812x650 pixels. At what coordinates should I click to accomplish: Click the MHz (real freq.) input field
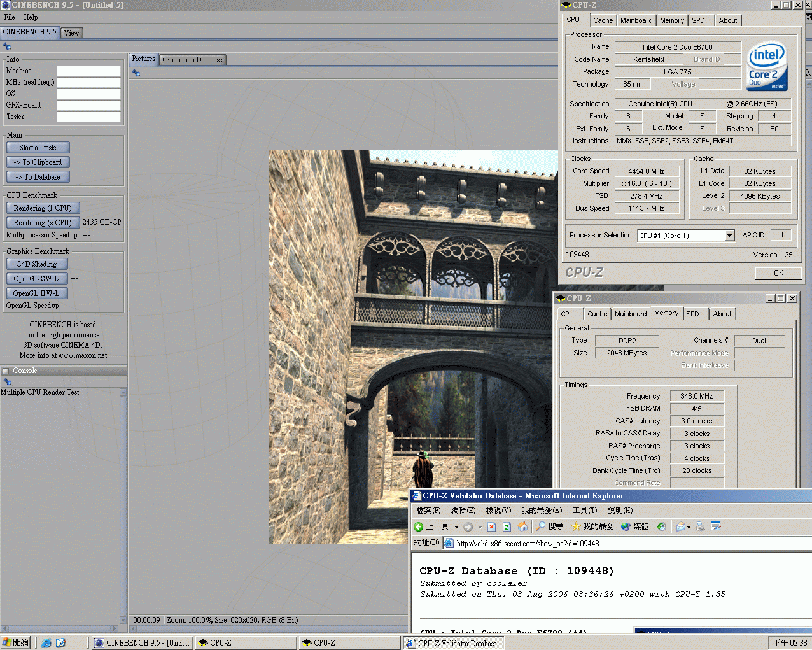(88, 82)
